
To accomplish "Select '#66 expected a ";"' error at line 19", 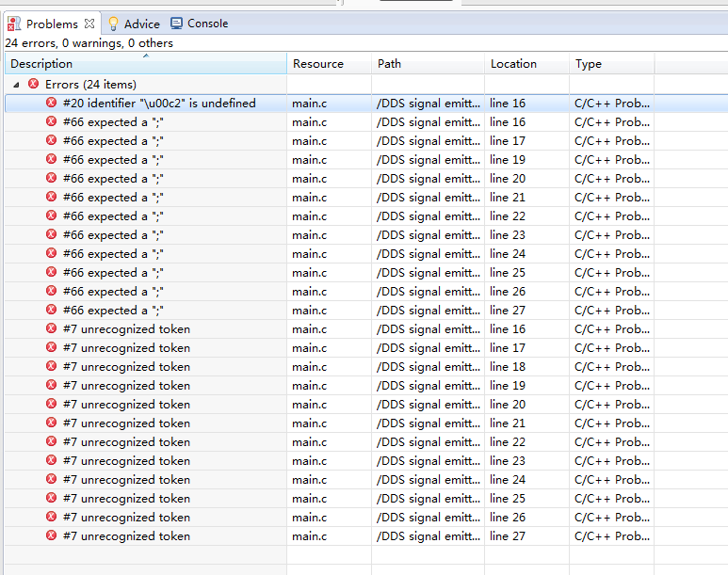I will coord(113,160).
